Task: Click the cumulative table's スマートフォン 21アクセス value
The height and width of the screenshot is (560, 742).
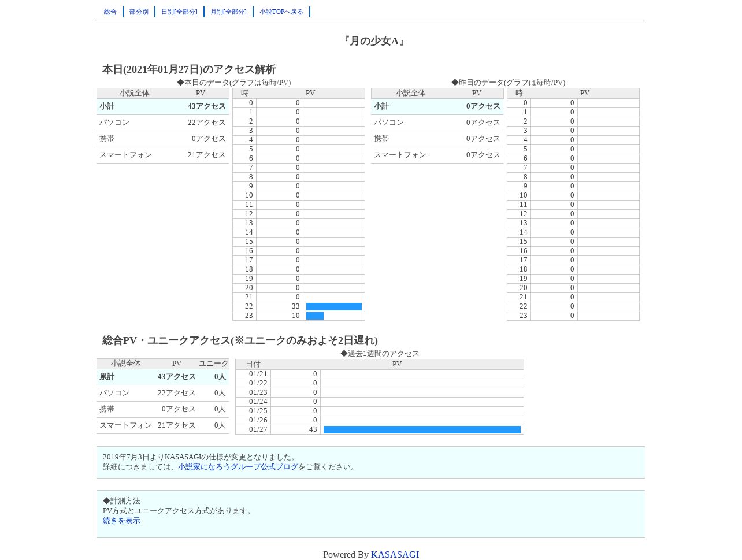Action: [x=177, y=425]
